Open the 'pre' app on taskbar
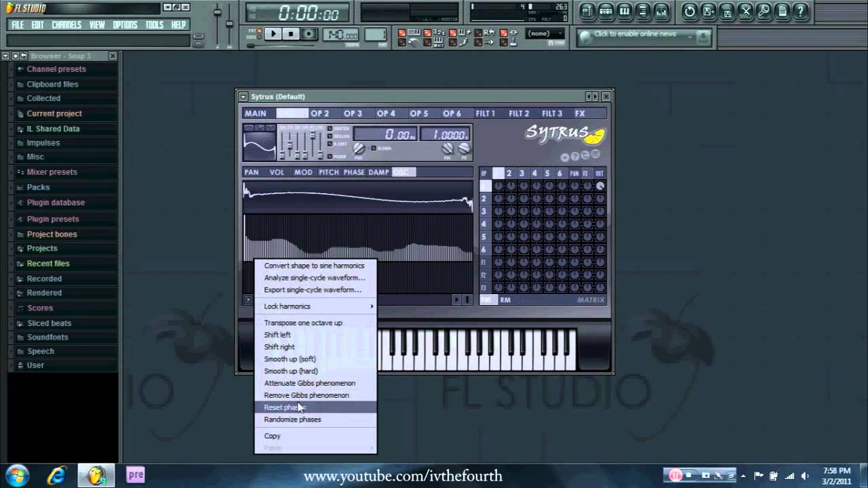This screenshot has height=488, width=868. (x=136, y=474)
